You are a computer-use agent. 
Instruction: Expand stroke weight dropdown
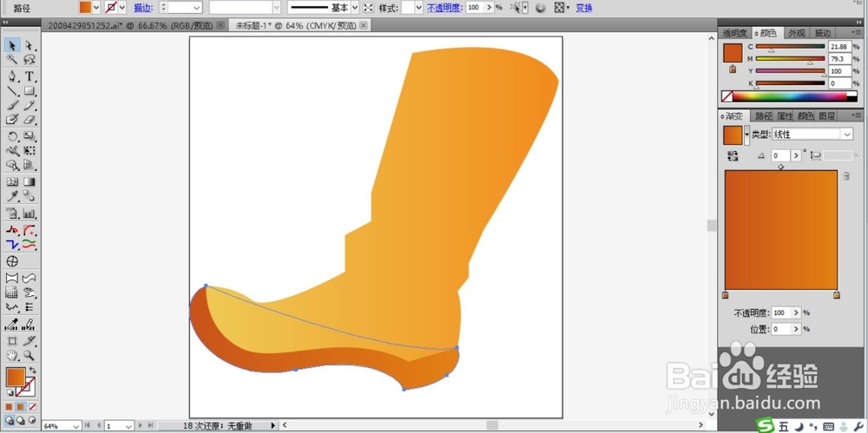[x=196, y=8]
